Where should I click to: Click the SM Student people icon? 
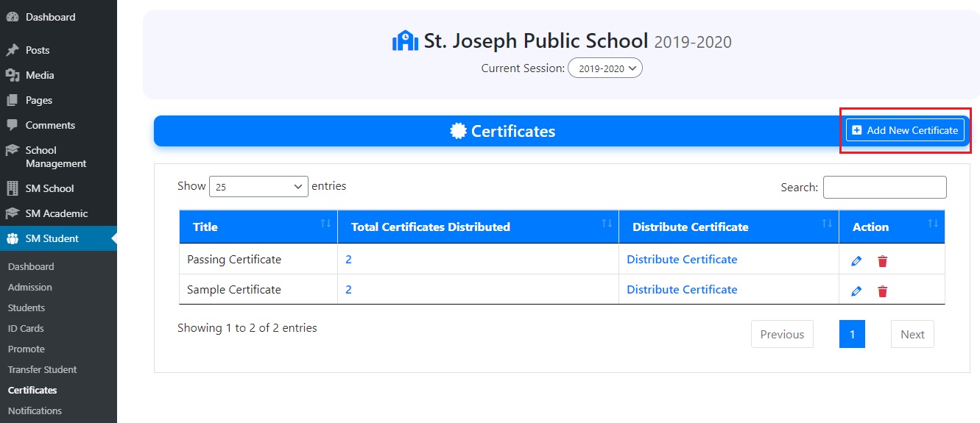(13, 238)
